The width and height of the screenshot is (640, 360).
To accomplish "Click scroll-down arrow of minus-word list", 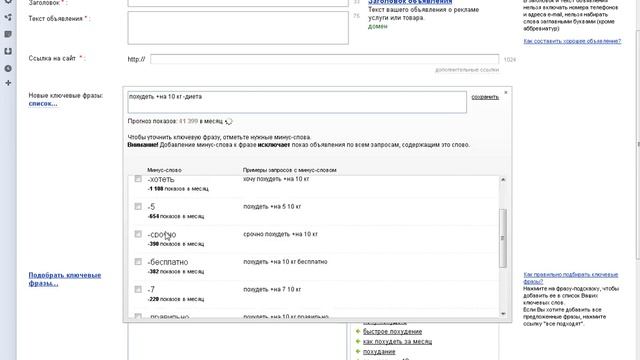I will 503,313.
